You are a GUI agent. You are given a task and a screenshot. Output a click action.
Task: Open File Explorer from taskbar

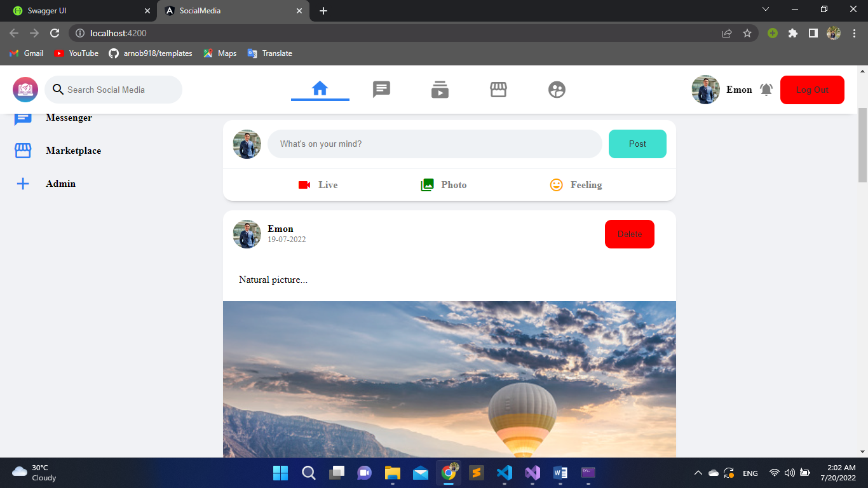(393, 473)
